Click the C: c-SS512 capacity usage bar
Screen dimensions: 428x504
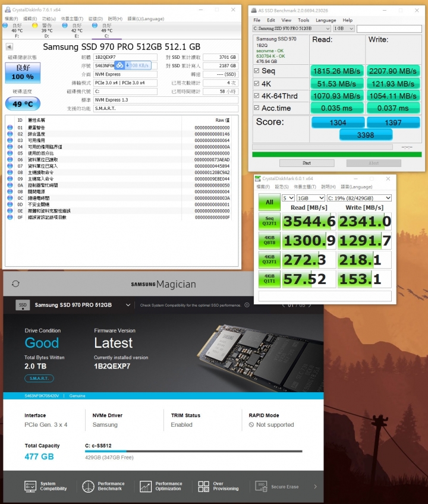[x=194, y=451]
